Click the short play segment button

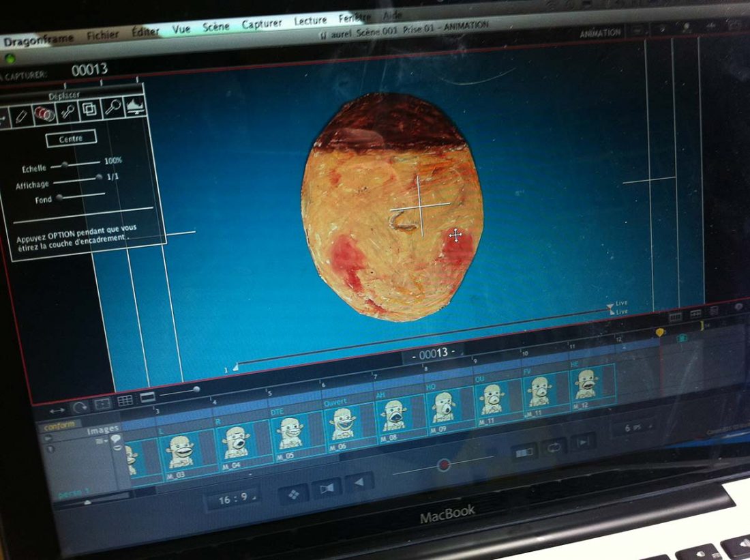[524, 452]
